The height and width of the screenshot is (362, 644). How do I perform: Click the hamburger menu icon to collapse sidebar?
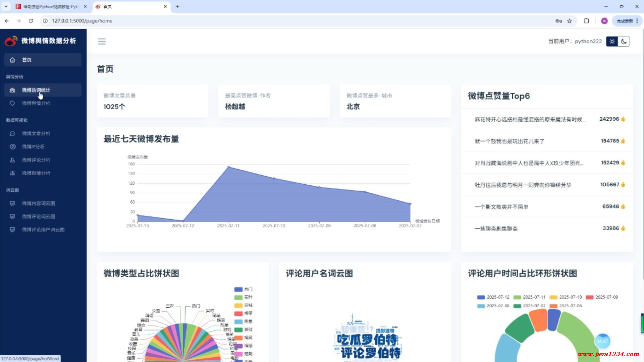pyautogui.click(x=102, y=41)
